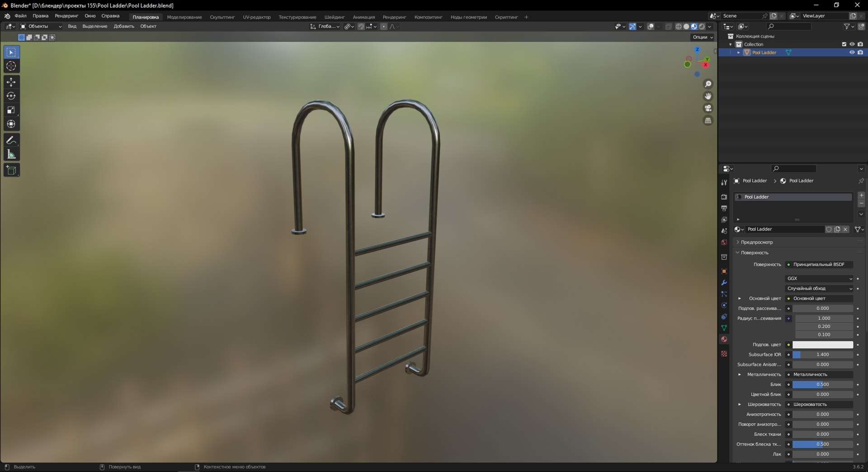
Task: Open Texture properties checker tab
Action: pyautogui.click(x=724, y=353)
